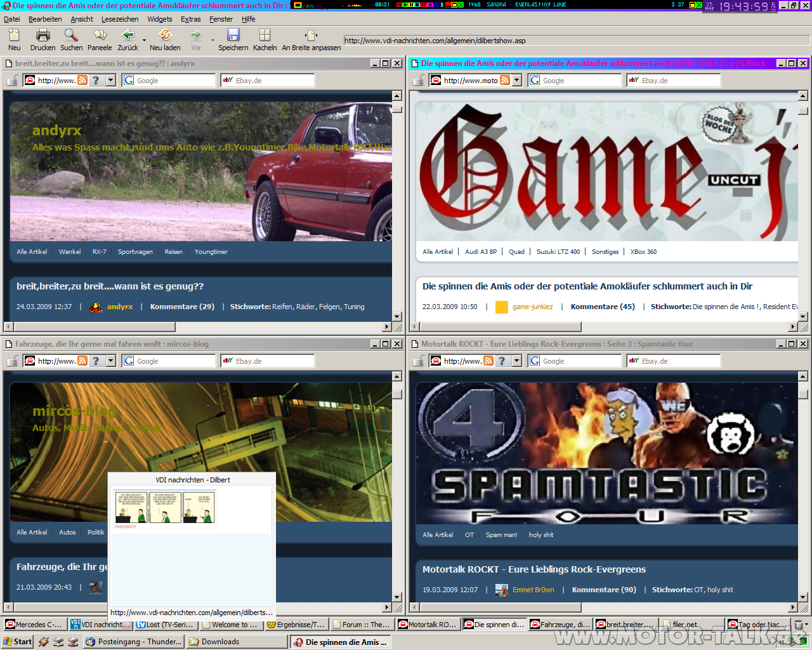Click the An Breite anpassen icon
This screenshot has height=650, width=812.
[x=311, y=36]
